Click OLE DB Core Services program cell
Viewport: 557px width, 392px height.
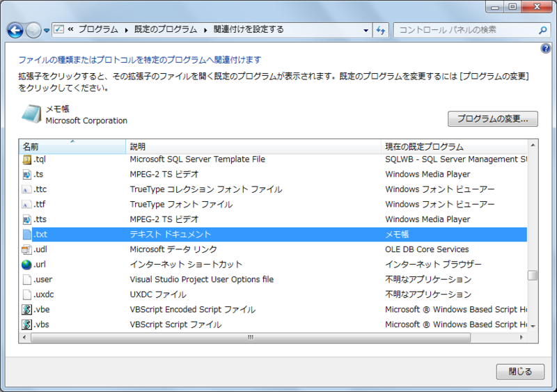click(x=427, y=249)
